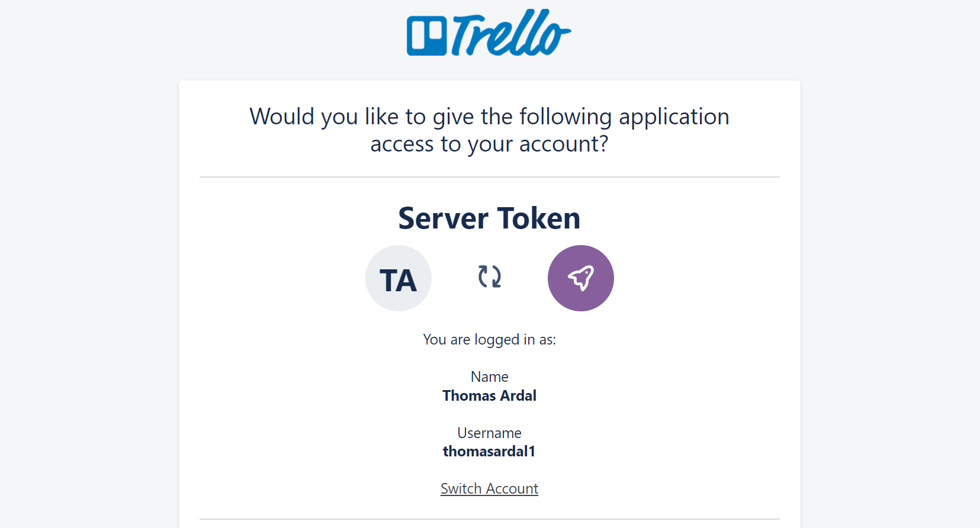Click the Username field label
Image resolution: width=980 pixels, height=528 pixels.
tap(489, 433)
